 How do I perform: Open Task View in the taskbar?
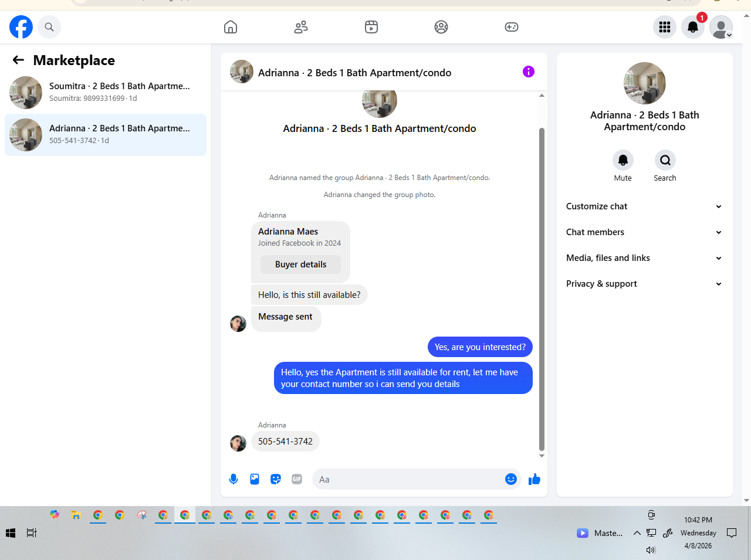(32, 533)
